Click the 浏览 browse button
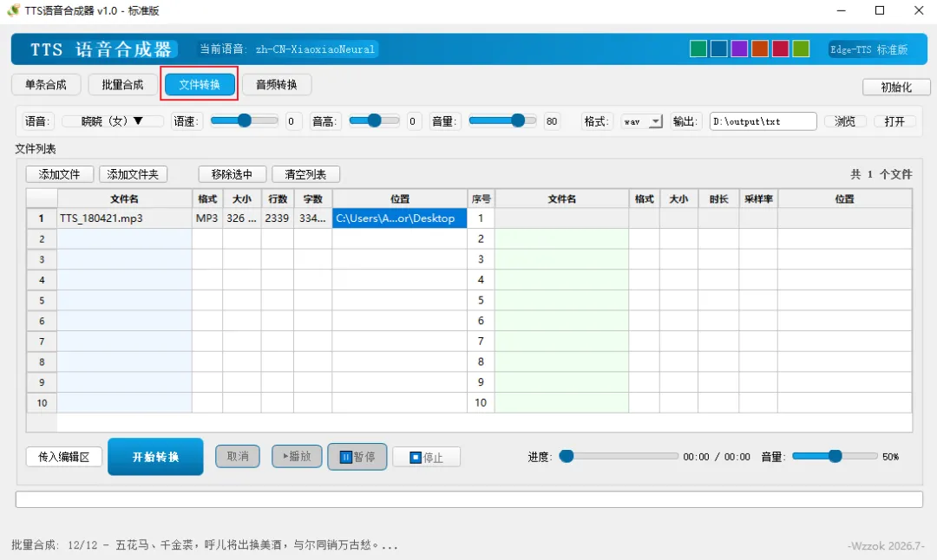This screenshot has width=937, height=560. click(x=845, y=121)
